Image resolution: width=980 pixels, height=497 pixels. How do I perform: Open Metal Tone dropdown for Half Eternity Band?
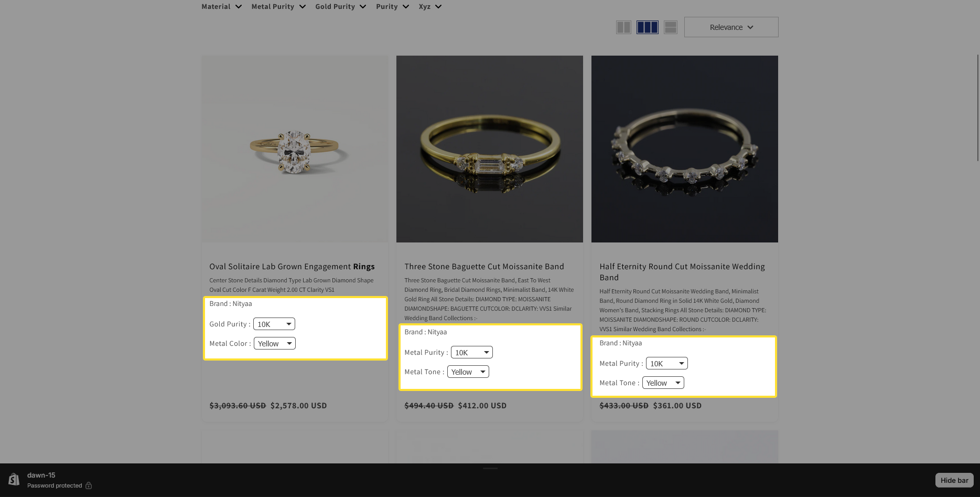pyautogui.click(x=663, y=383)
